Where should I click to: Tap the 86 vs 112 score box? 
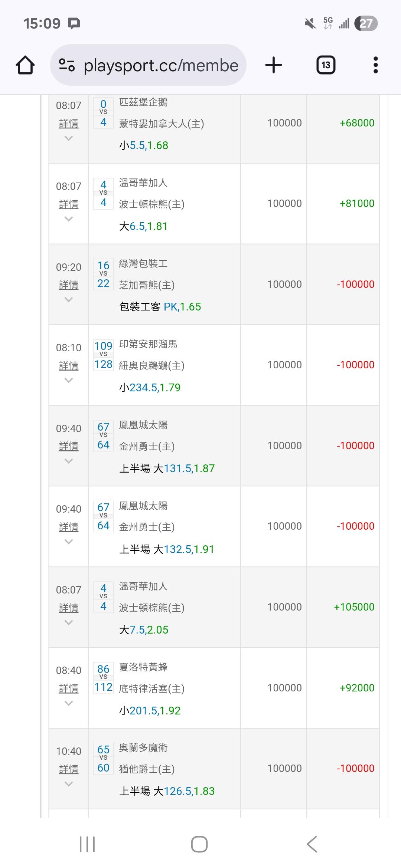[x=103, y=678]
